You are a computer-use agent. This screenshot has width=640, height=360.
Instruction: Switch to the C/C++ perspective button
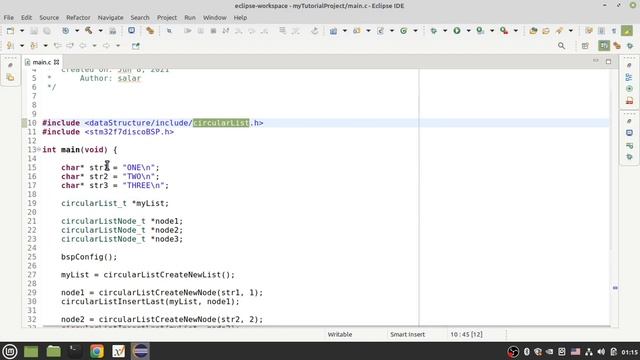(x=604, y=46)
